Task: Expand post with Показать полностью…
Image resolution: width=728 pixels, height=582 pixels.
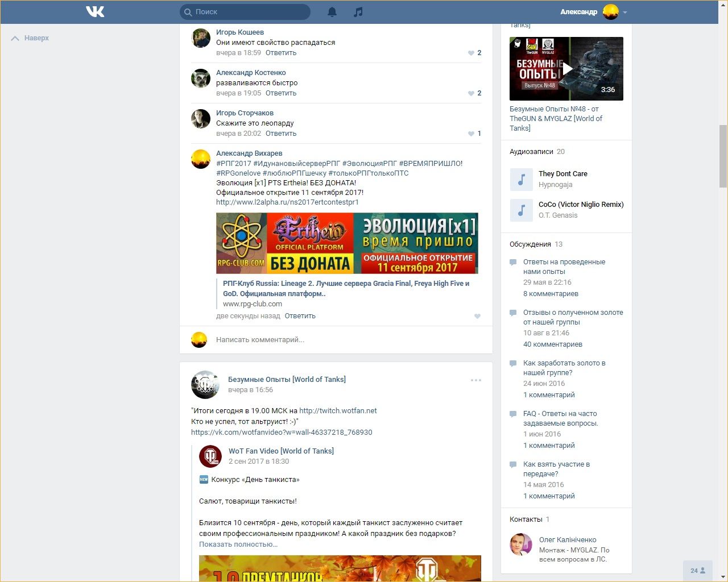Action: (x=238, y=544)
